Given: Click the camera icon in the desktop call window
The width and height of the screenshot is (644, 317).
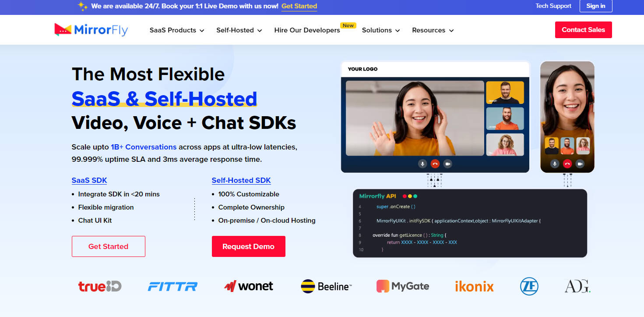Looking at the screenshot, I should click(x=447, y=164).
